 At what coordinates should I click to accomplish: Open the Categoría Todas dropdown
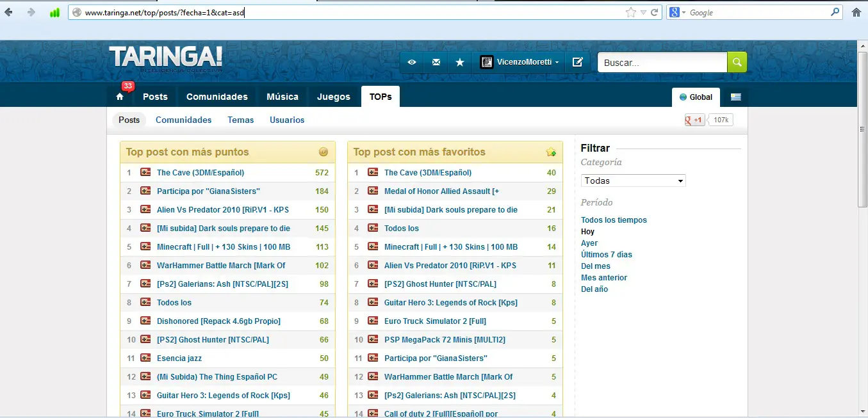633,181
